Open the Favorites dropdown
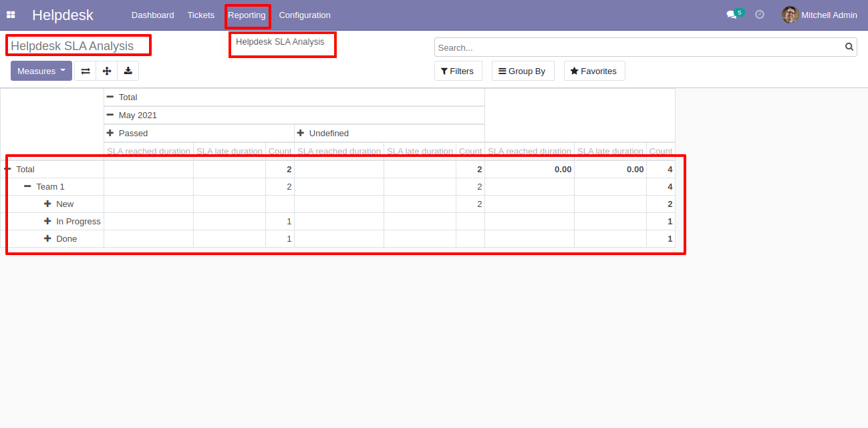 pyautogui.click(x=595, y=71)
